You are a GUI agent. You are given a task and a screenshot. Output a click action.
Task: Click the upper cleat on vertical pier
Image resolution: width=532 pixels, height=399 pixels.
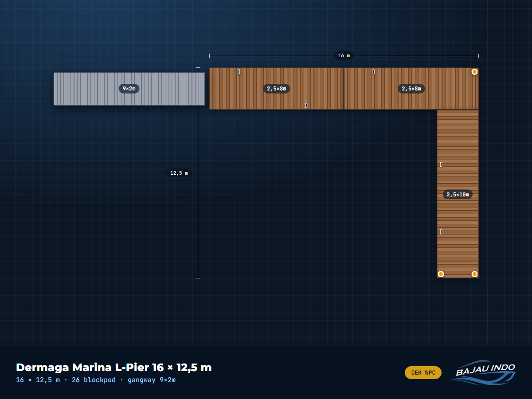click(x=441, y=164)
